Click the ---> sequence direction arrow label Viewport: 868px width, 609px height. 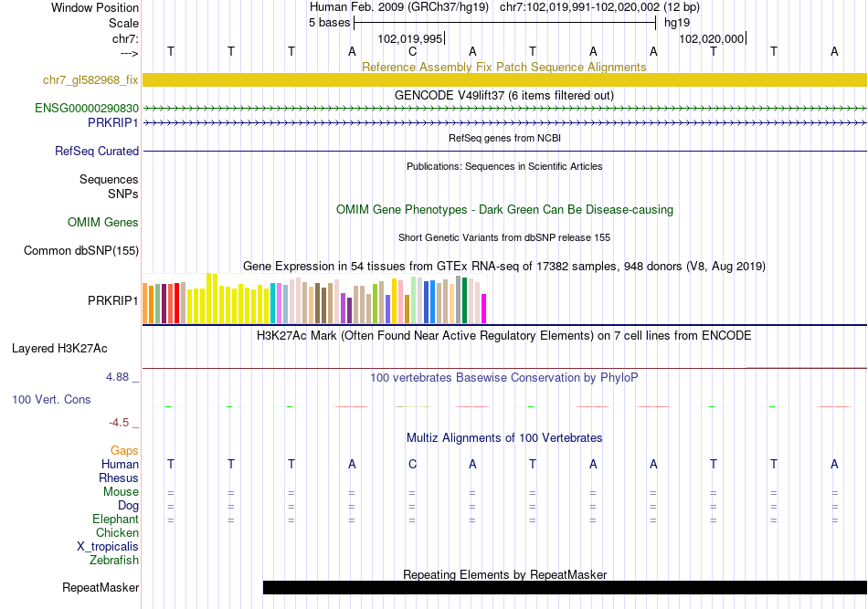coord(130,53)
